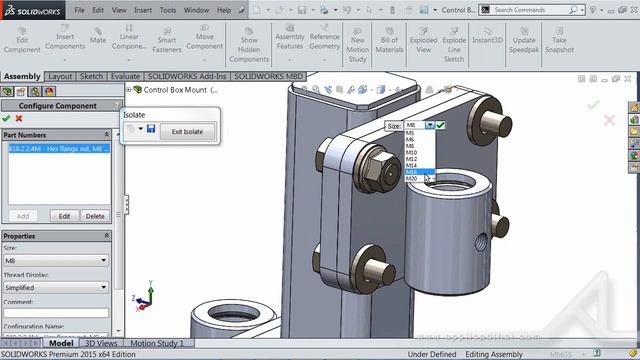This screenshot has height=360, width=640.
Task: Click New Motion Study tool
Action: click(357, 45)
